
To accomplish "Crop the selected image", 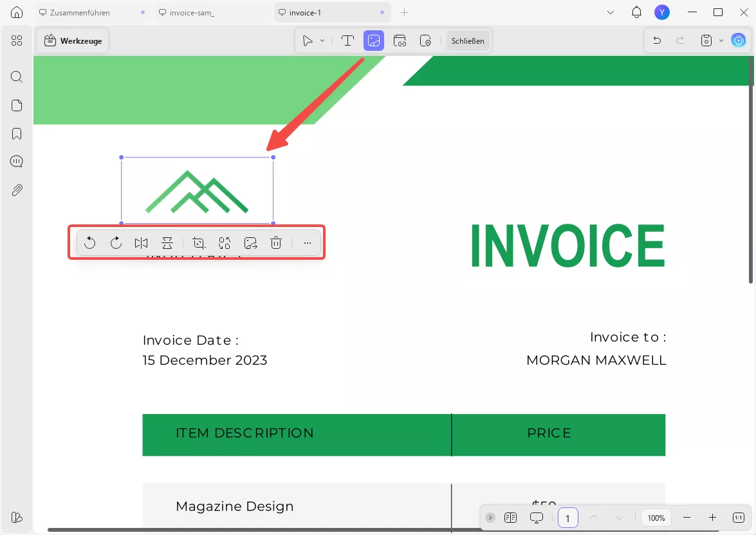I will pyautogui.click(x=199, y=243).
